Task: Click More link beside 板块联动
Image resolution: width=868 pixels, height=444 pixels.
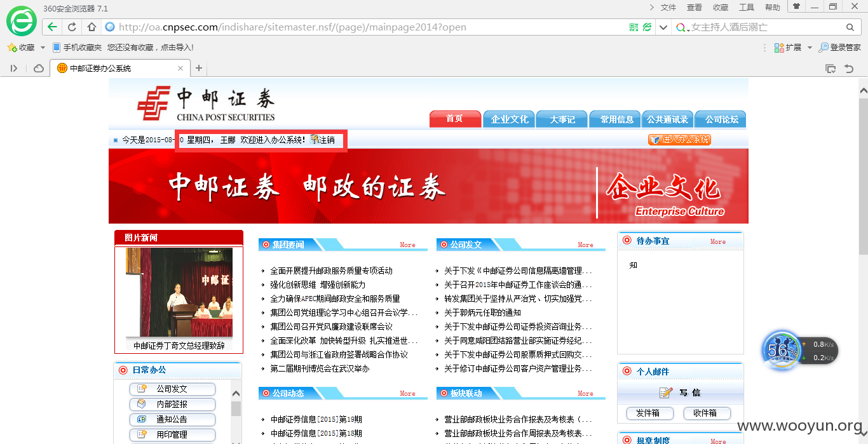Action: [x=585, y=393]
